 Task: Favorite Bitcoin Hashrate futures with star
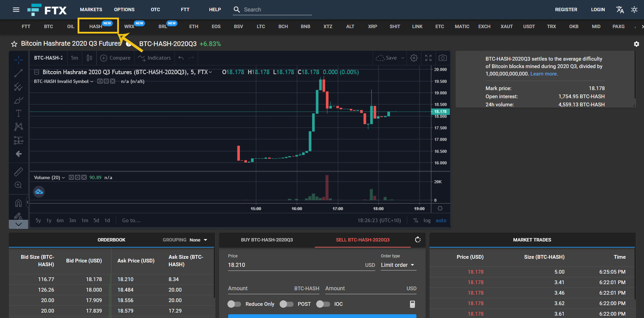pos(14,44)
